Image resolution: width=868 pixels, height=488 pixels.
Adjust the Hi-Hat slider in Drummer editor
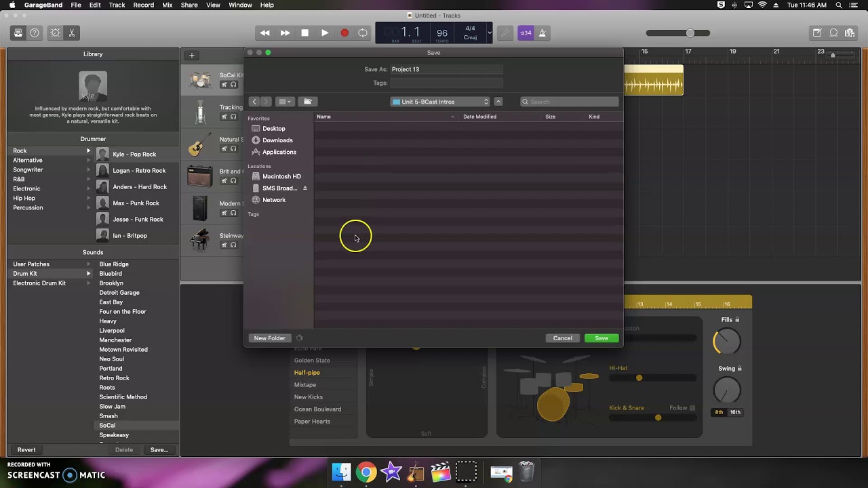tap(639, 378)
